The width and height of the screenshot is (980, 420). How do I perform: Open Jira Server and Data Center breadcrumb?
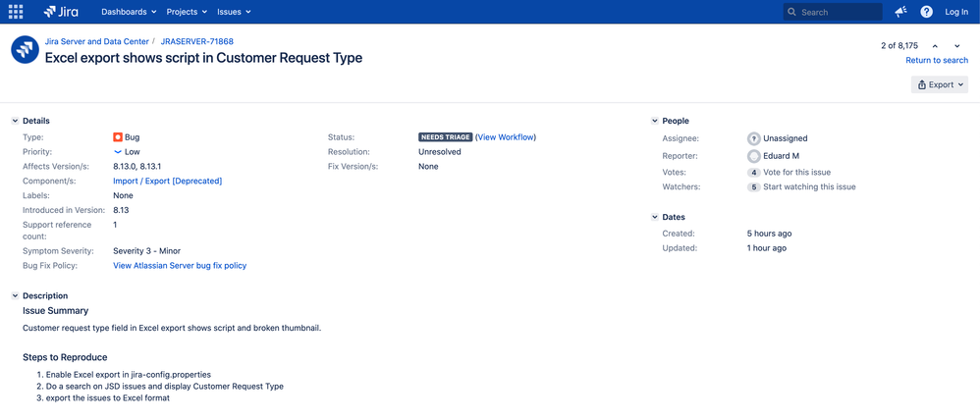click(97, 41)
